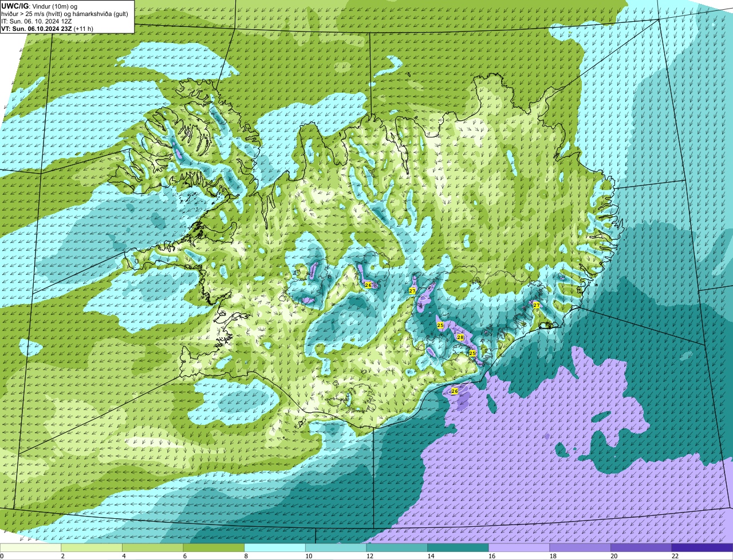Click the 8–10 m/s light cyan legend swatch

pos(275,547)
